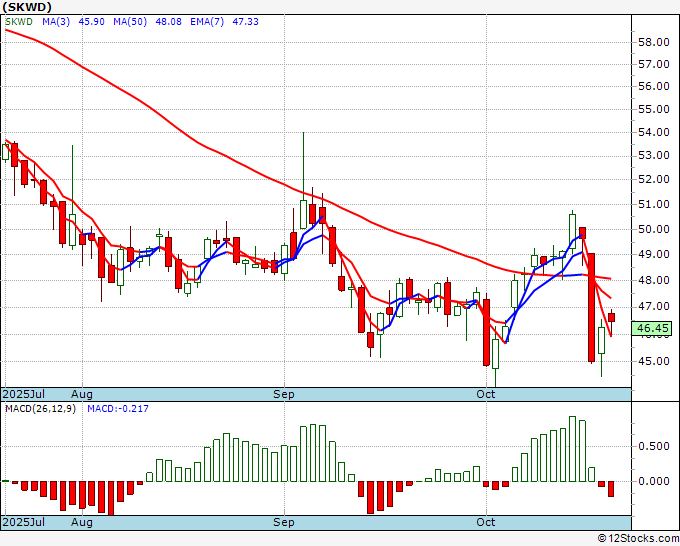
Task: Click the Sep label on price chart axis
Action: point(284,394)
